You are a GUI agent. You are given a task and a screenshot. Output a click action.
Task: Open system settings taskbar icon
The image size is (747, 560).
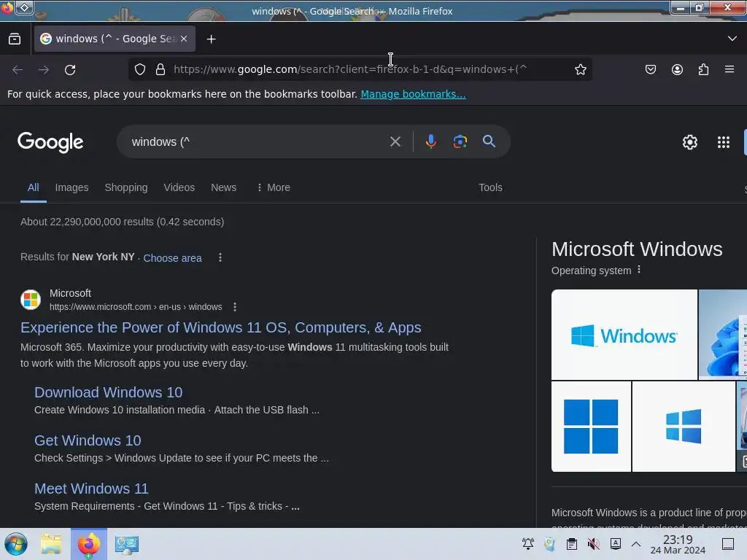(127, 544)
